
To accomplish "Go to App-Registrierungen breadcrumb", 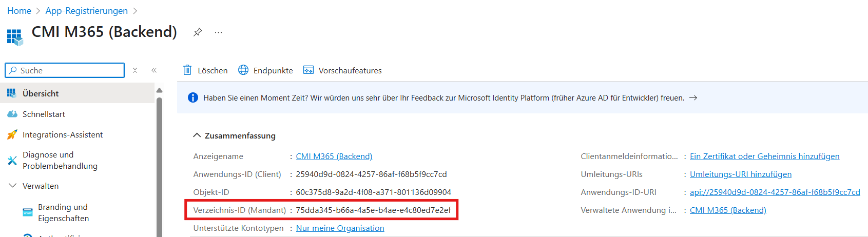I will coord(86,11).
